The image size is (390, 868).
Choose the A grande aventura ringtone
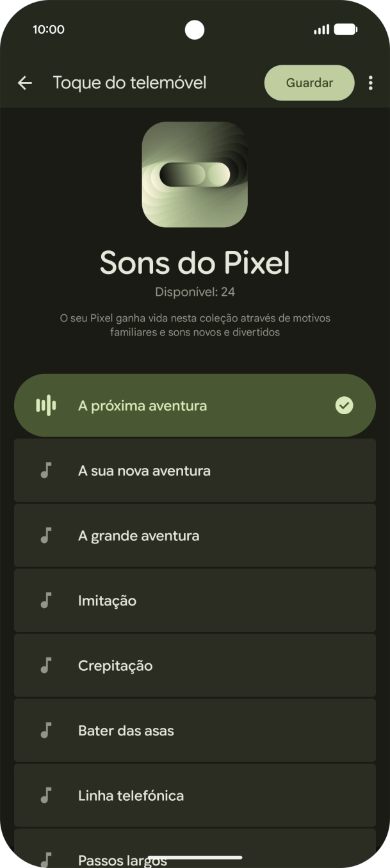tap(195, 536)
